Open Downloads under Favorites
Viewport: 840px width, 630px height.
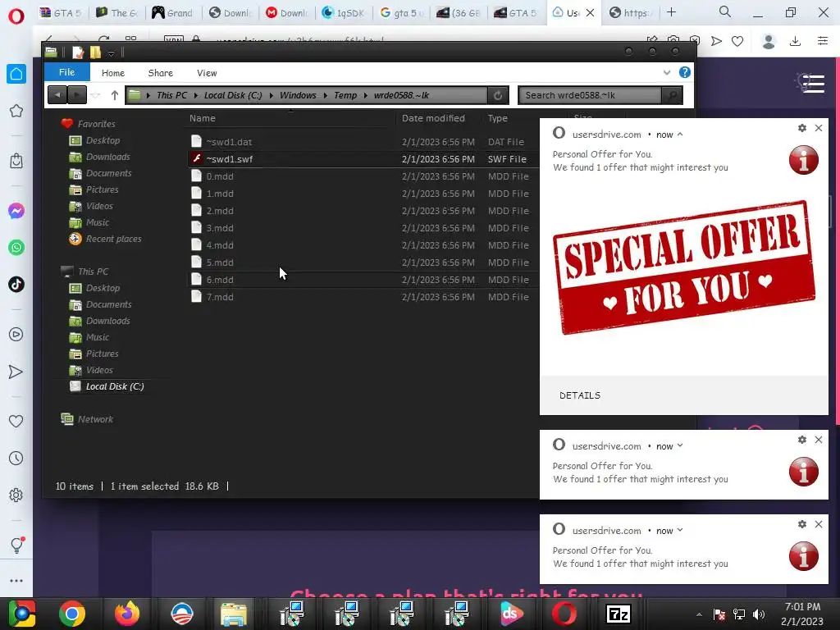click(x=107, y=157)
